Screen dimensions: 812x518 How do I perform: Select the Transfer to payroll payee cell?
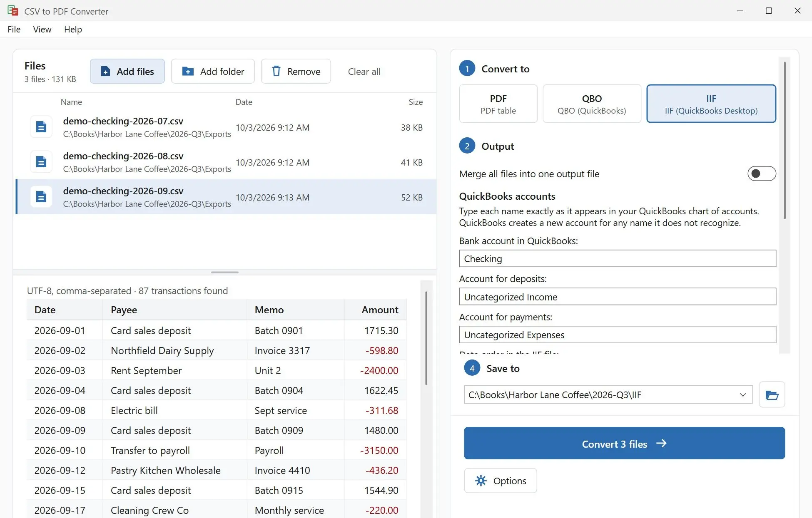[x=175, y=450]
